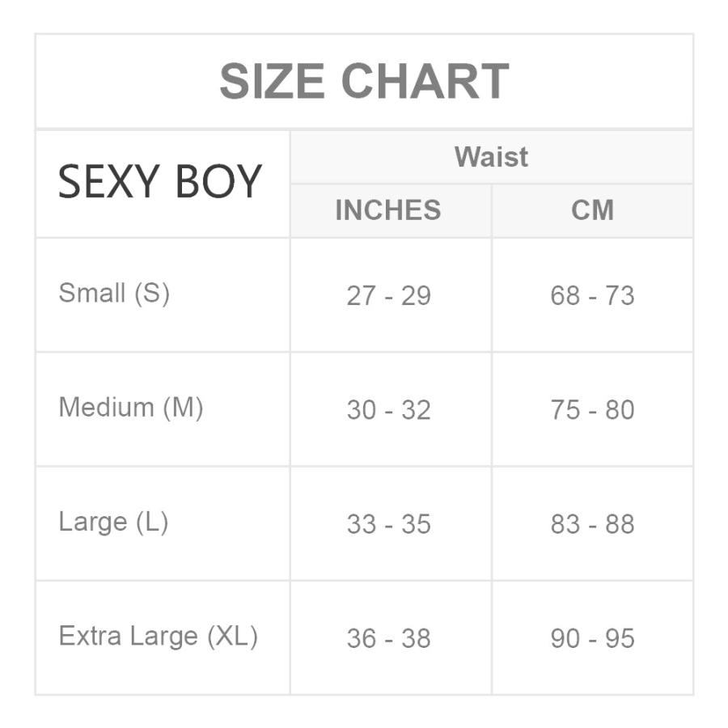The height and width of the screenshot is (728, 728).
Task: Select the 36 - 38 inches cell
Action: tap(388, 638)
